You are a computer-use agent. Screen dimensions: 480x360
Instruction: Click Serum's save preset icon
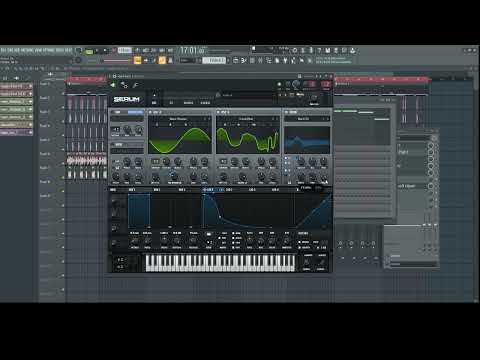(x=292, y=95)
